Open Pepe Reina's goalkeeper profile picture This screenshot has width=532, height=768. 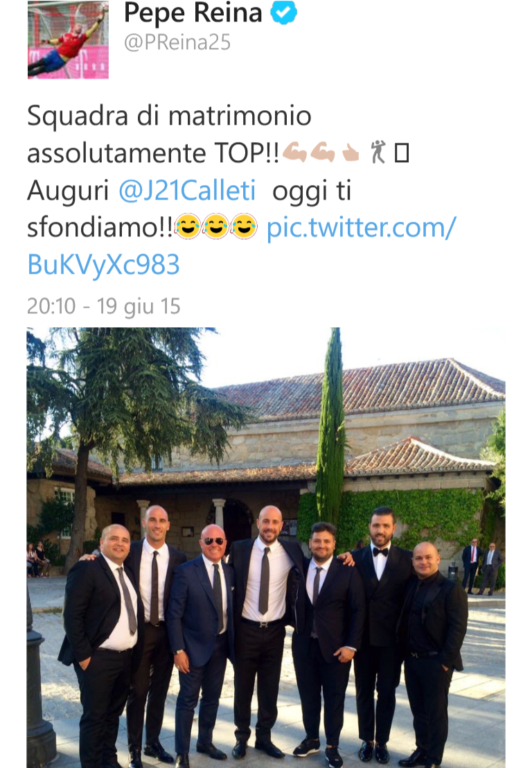(x=68, y=40)
